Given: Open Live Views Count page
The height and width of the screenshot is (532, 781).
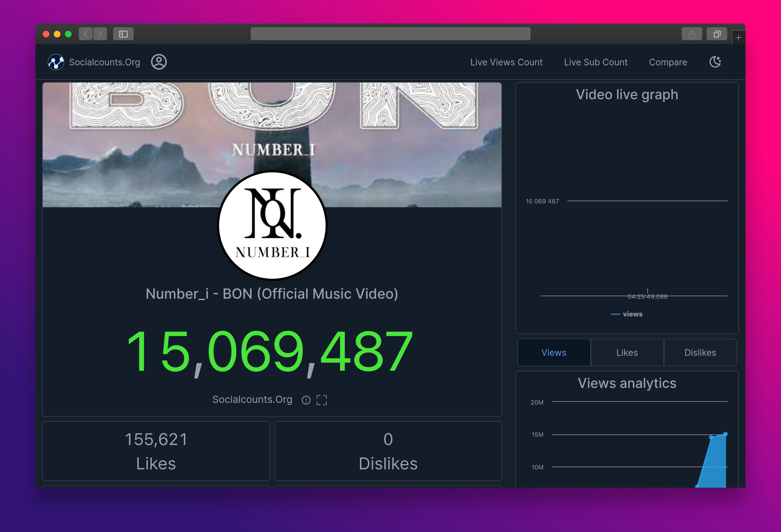Looking at the screenshot, I should point(506,62).
